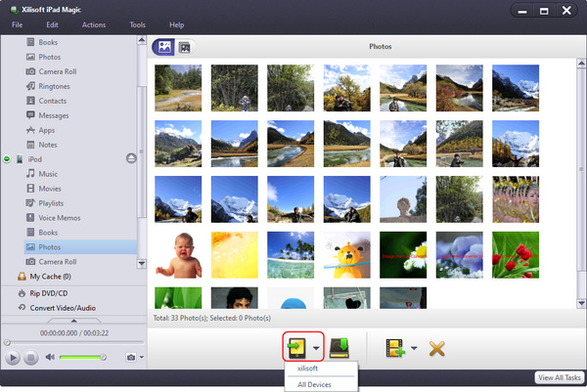Click the export to computer icon
The height and width of the screenshot is (392, 587).
(339, 347)
